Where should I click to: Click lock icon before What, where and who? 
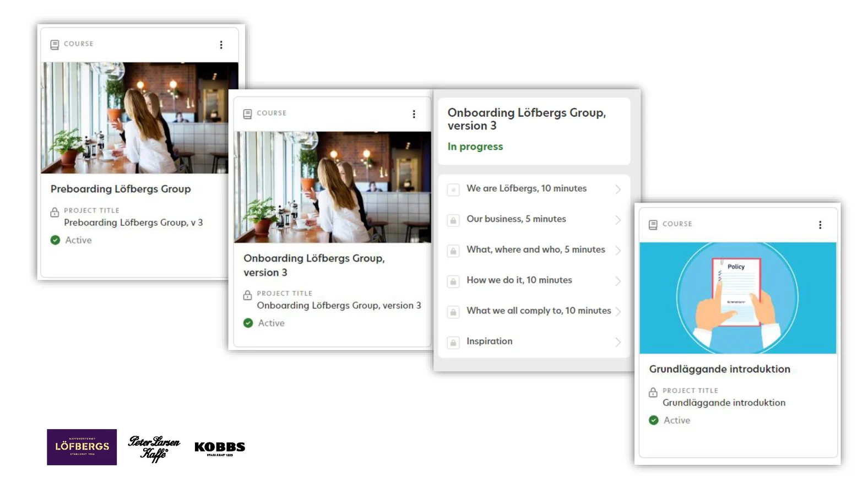tap(453, 251)
